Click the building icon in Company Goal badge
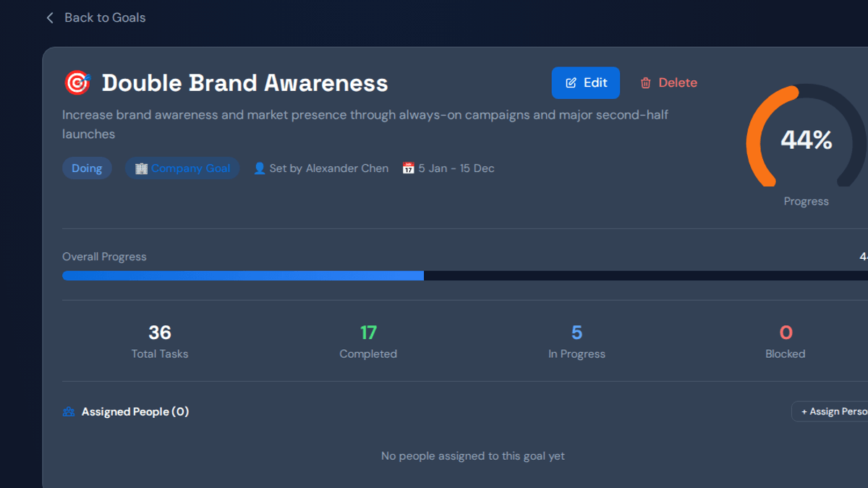Screen dimensions: 868x488 [141, 168]
